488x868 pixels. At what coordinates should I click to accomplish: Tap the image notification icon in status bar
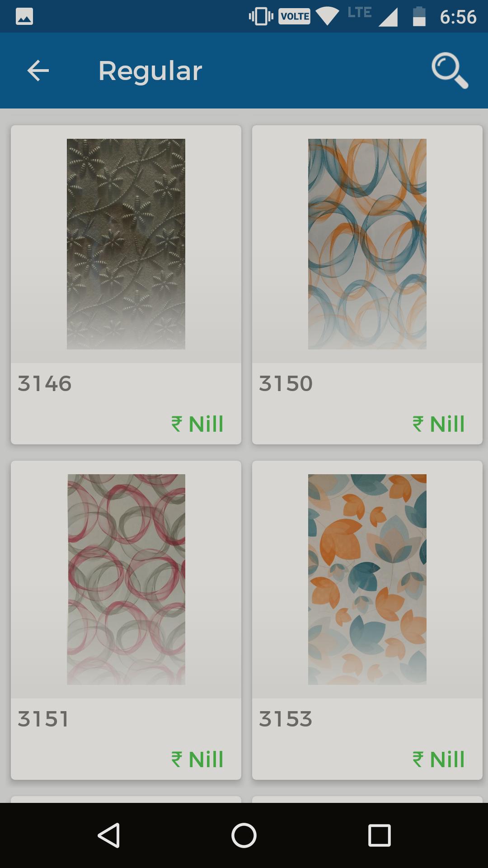point(24,17)
